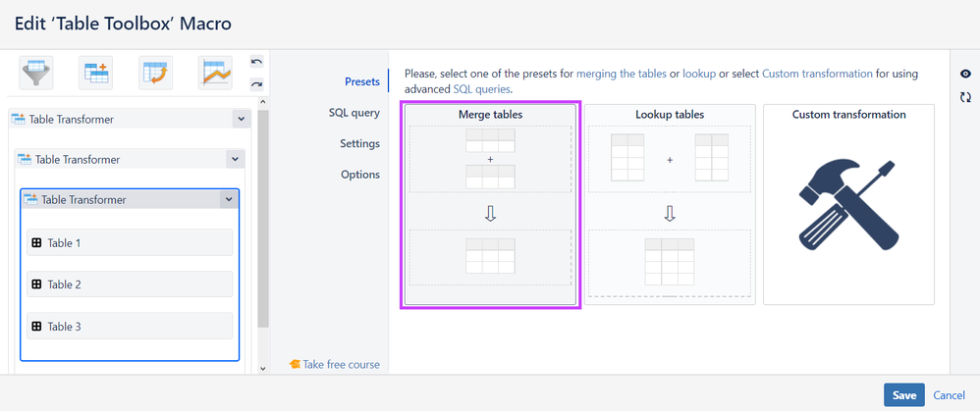The height and width of the screenshot is (411, 980).
Task: Expand the top-level Table Transformer dropdown
Action: [x=241, y=119]
